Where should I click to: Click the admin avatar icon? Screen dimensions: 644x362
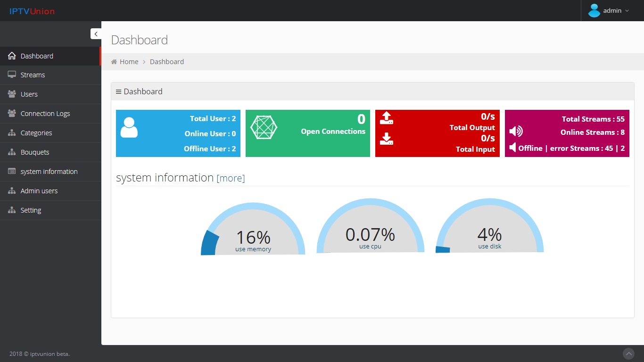[594, 10]
